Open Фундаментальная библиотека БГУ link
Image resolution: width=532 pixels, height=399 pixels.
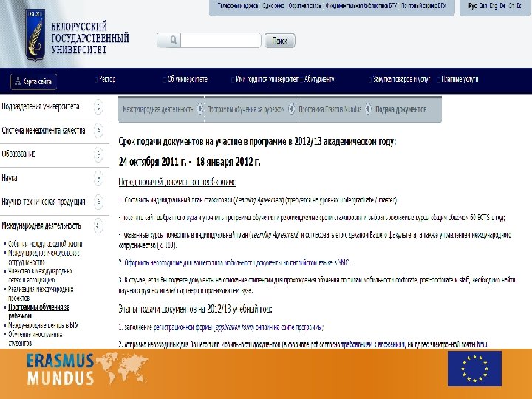tap(361, 6)
